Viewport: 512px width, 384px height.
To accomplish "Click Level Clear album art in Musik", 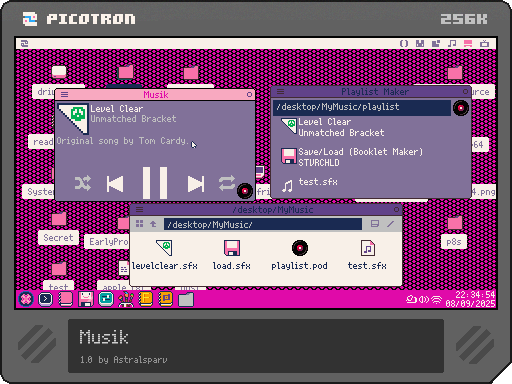I will tap(73, 119).
